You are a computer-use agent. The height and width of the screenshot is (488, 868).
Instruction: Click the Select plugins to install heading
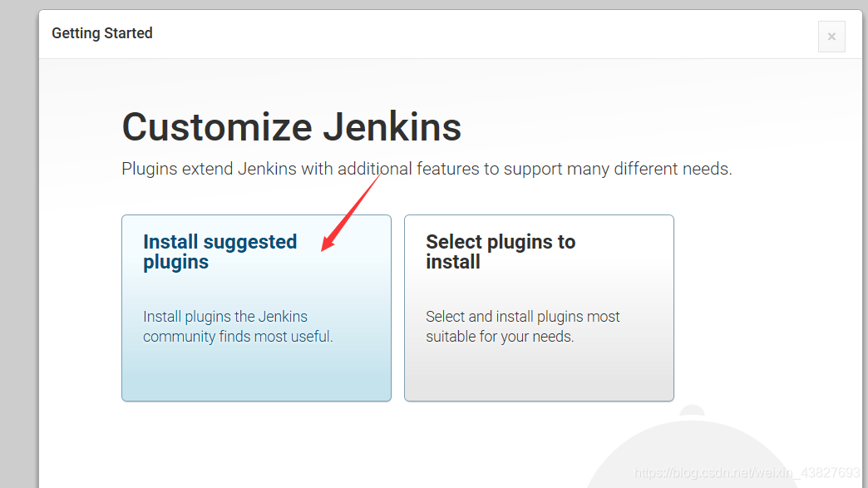click(501, 251)
